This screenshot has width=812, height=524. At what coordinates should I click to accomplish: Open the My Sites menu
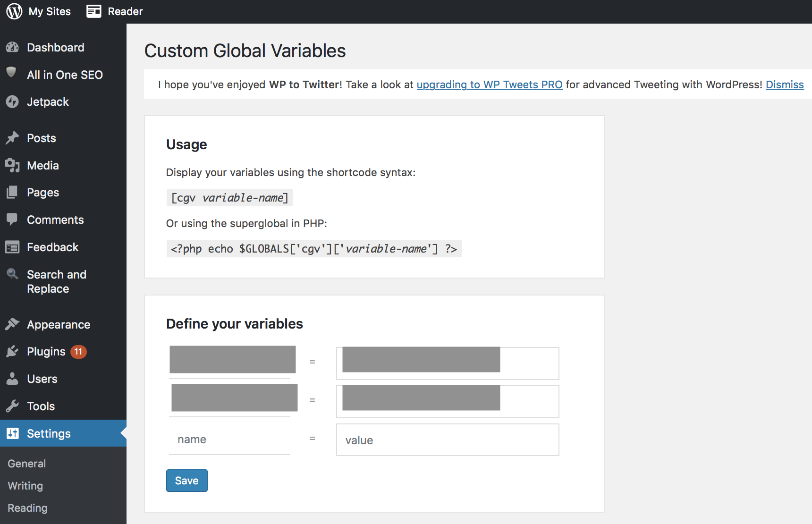pos(50,11)
